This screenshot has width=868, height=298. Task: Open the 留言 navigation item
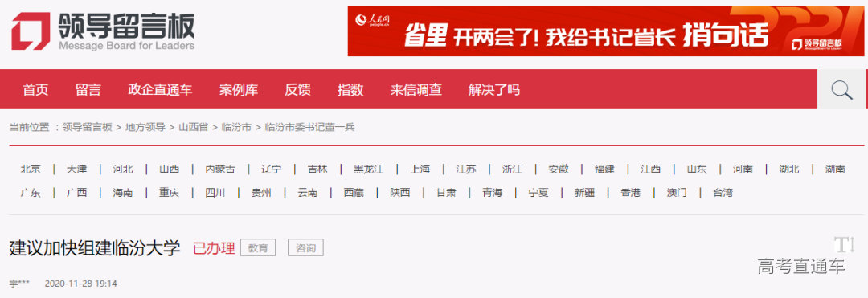pos(88,90)
